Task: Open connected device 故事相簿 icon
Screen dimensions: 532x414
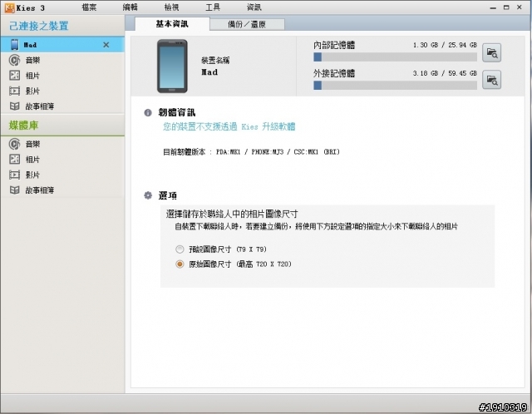Action: (14, 106)
